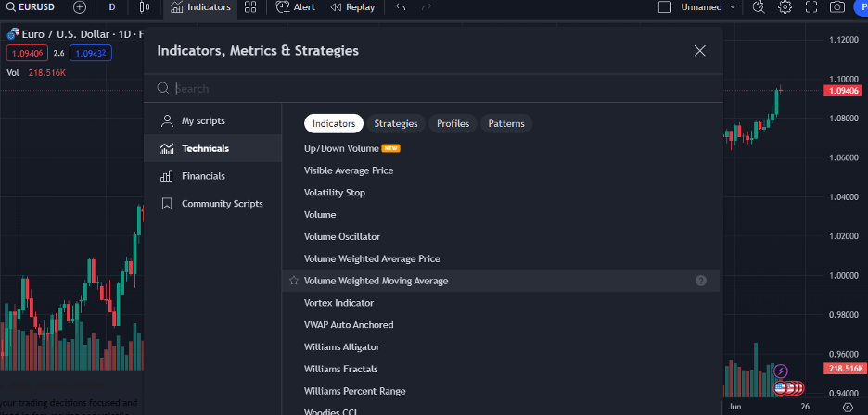Add Williams Percent Range indicator
Screen dimensions: 868x415
coord(501,391)
